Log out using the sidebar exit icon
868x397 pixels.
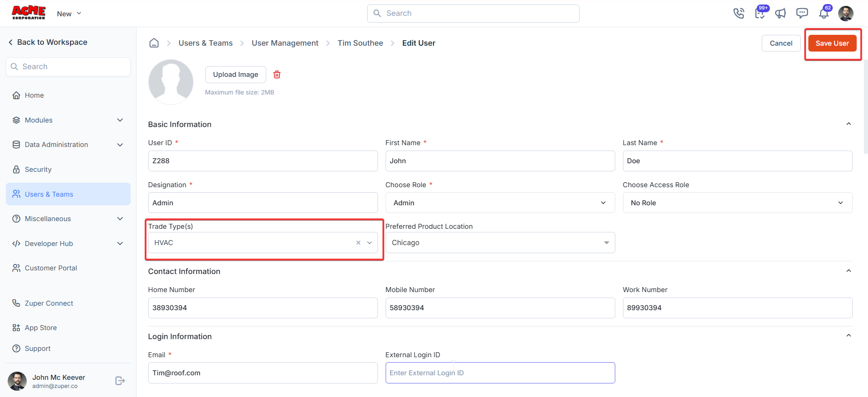coord(120,381)
